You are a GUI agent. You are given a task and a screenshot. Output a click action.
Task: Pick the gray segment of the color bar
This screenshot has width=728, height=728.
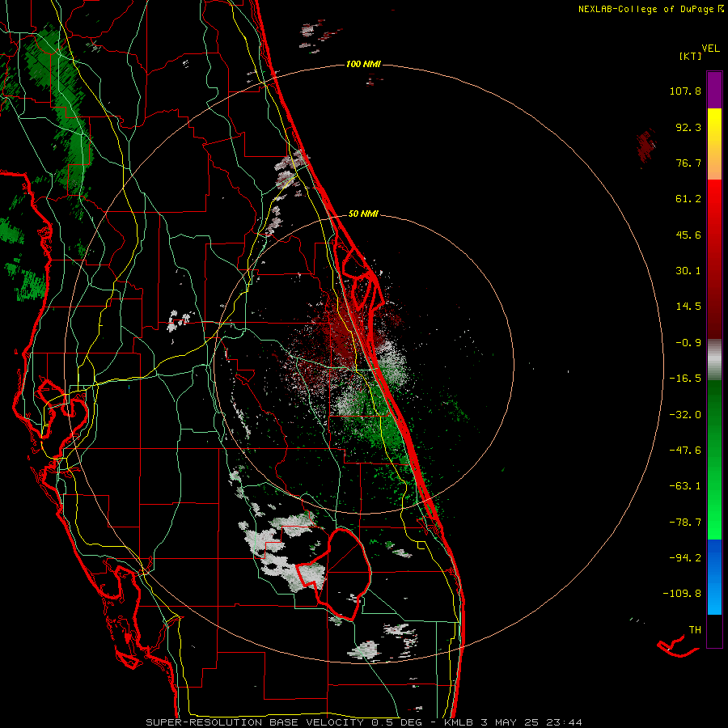714,360
